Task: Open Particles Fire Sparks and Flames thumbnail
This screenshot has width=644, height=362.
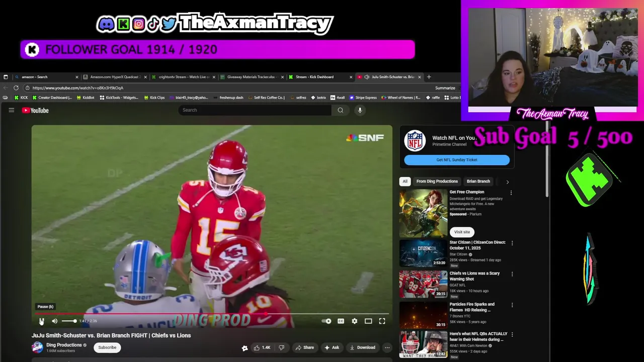Action: coord(423,315)
